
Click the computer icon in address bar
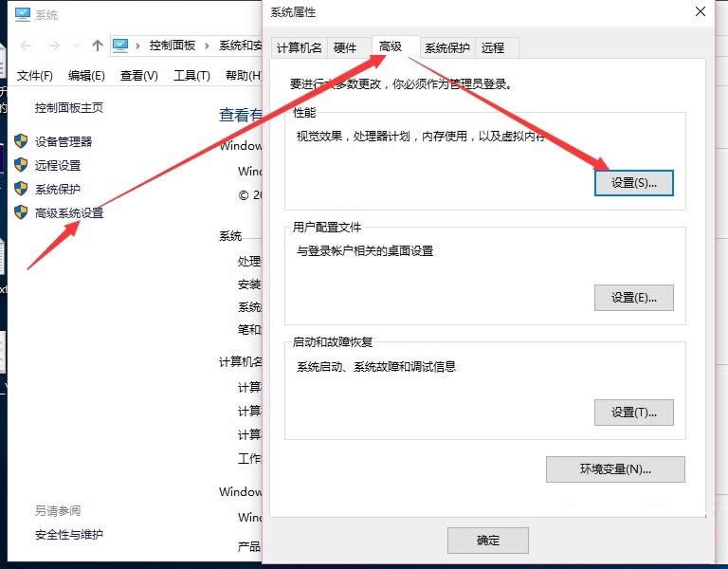(121, 46)
